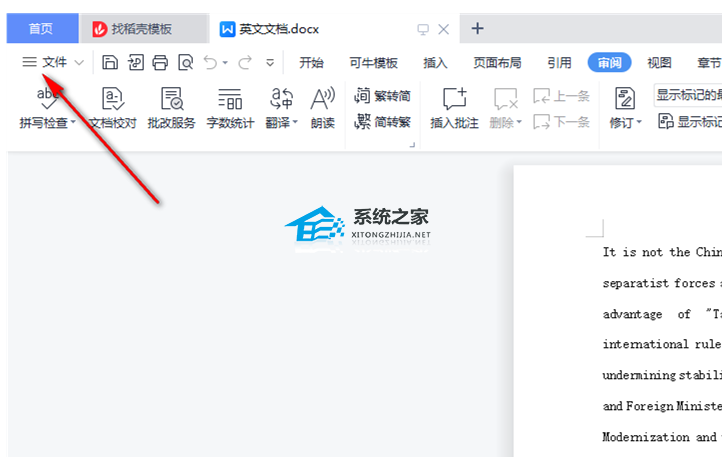Screen dimensions: 722x457
Task: Click the line starting with "and Foreign"
Action: tap(662, 406)
